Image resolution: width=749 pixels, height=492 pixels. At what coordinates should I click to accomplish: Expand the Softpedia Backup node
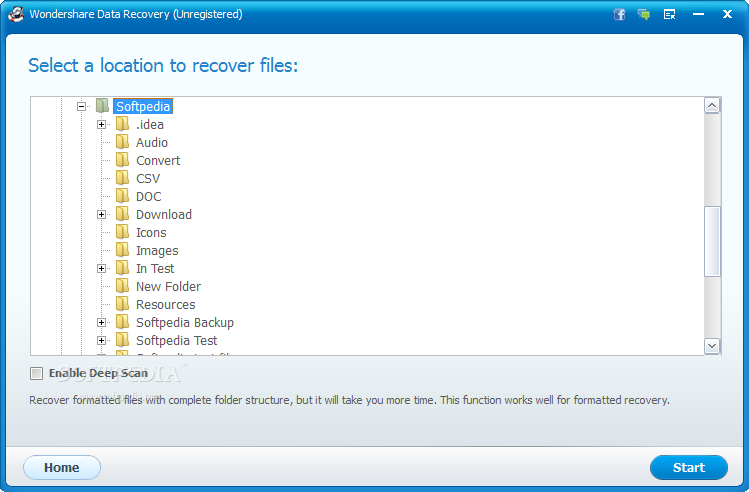pos(101,322)
